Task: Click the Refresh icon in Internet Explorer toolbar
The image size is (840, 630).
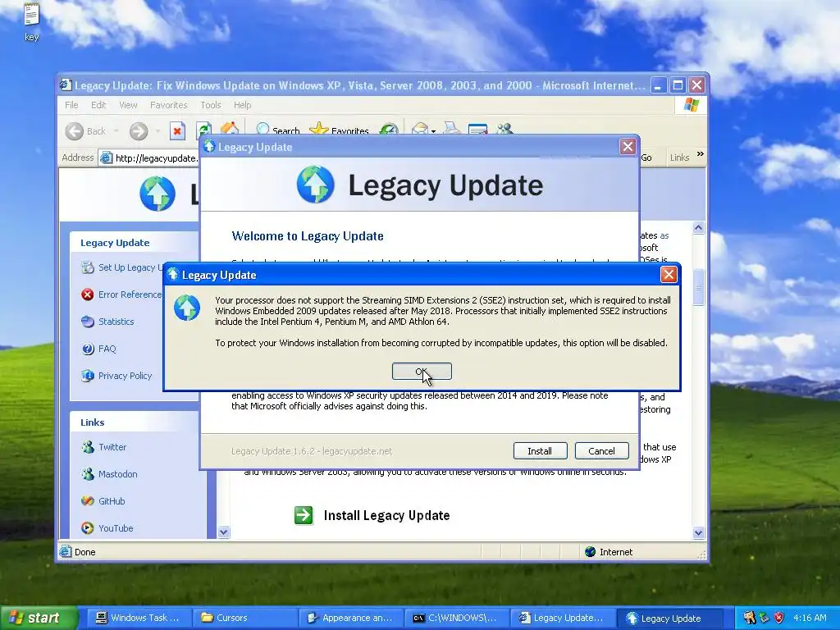Action: pos(203,130)
